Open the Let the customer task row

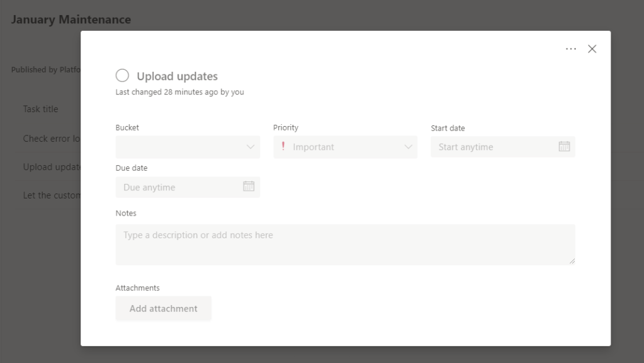click(x=52, y=195)
